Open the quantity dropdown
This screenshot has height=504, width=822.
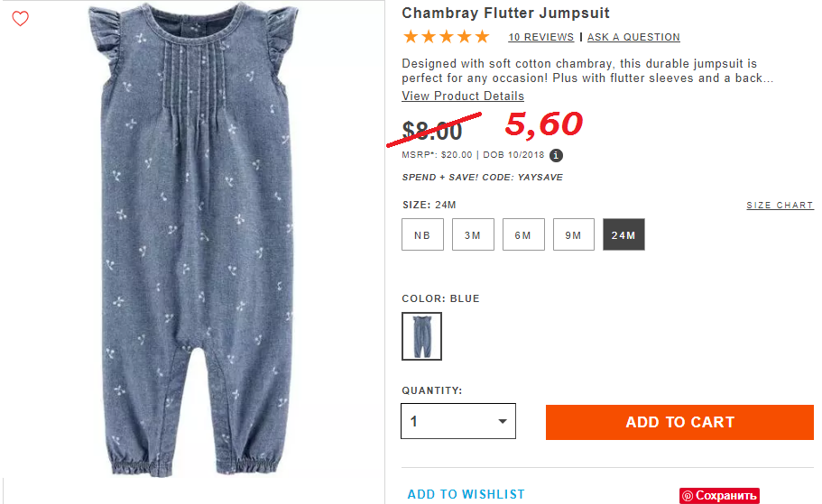(458, 421)
